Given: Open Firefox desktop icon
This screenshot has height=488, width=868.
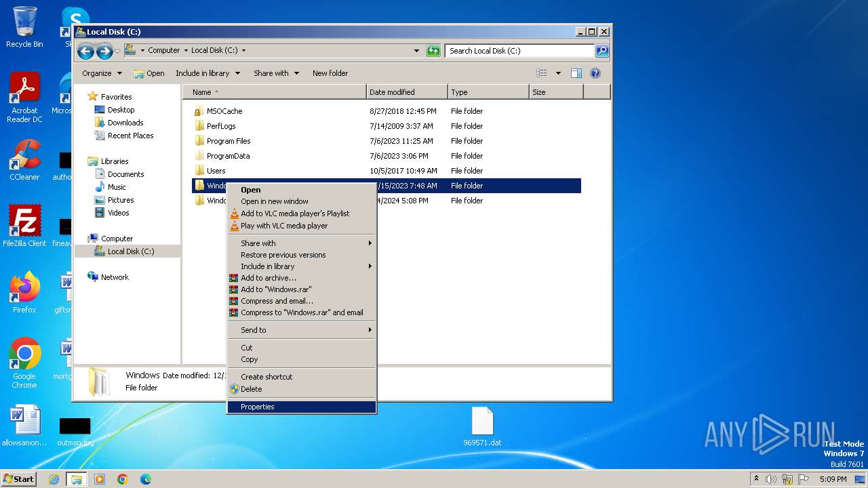Looking at the screenshot, I should [x=24, y=292].
